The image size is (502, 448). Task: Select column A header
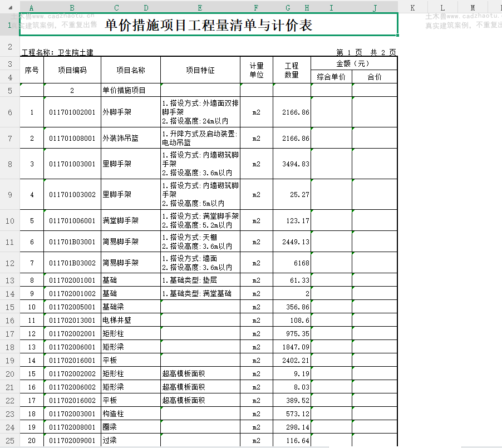pos(31,8)
